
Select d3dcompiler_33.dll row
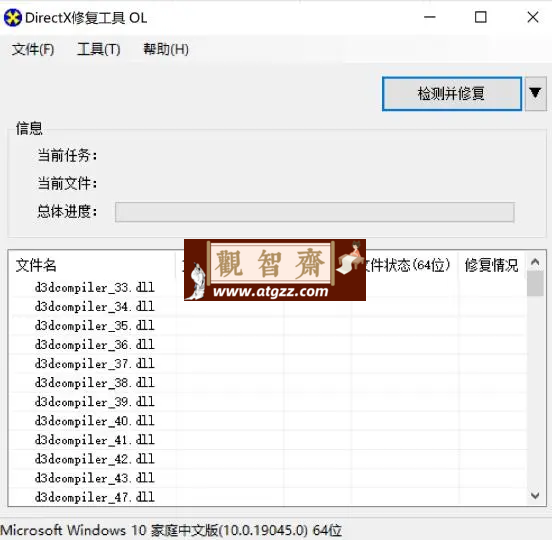tap(268, 288)
